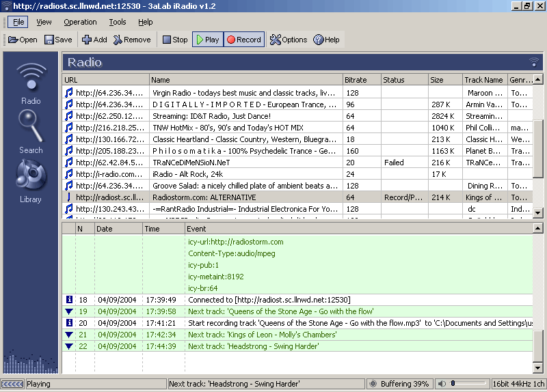Click the music note icon for TNW HotMix row
Image resolution: width=547 pixels, height=392 pixels.
coord(69,128)
